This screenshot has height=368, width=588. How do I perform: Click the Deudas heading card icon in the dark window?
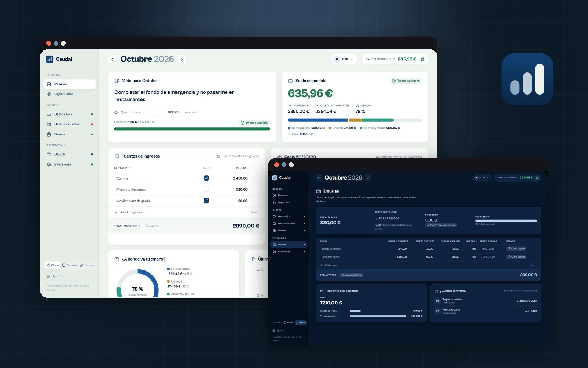click(x=318, y=191)
